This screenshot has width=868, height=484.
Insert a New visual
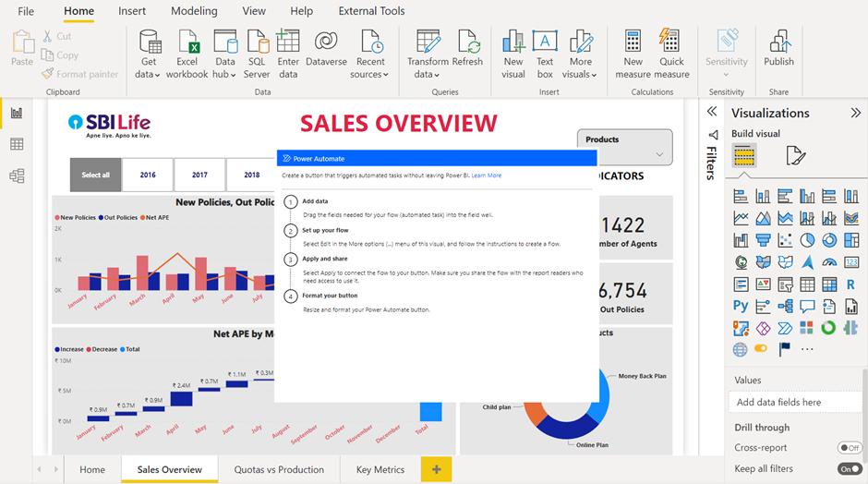pyautogui.click(x=513, y=54)
